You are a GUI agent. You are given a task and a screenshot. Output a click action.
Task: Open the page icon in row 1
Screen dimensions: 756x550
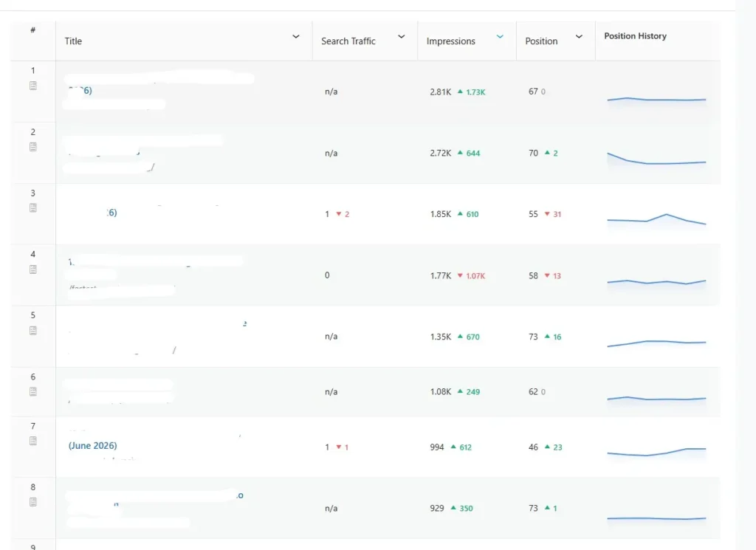[x=32, y=86]
